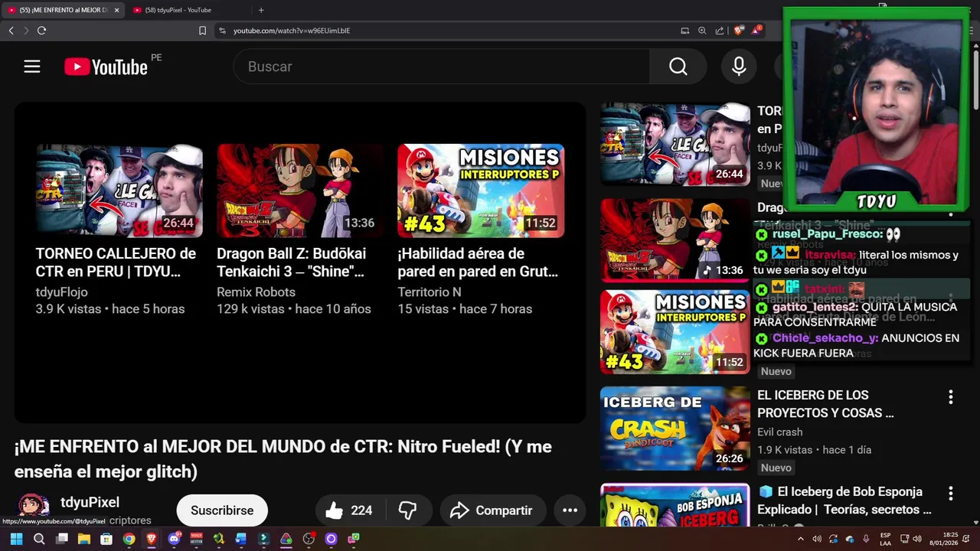The width and height of the screenshot is (980, 551).
Task: Open Voicemeeter from taskbar
Action: click(197, 539)
